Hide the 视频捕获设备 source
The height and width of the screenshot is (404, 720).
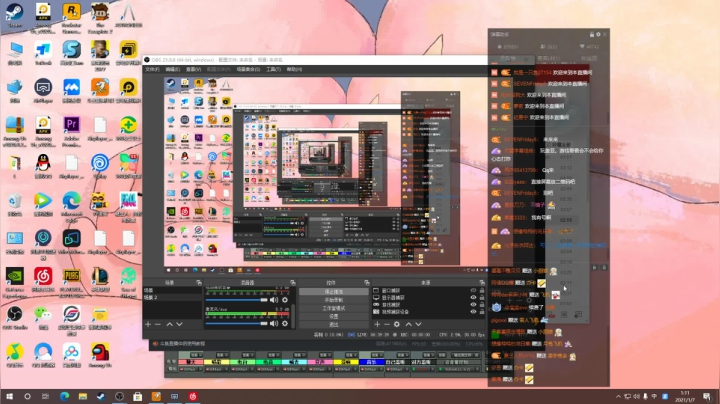473,312
